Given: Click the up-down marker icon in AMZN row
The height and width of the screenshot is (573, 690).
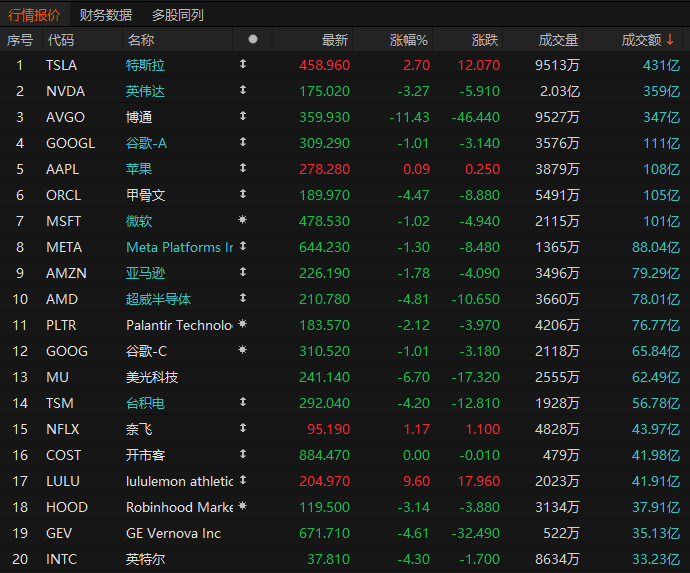Looking at the screenshot, I should (x=242, y=272).
